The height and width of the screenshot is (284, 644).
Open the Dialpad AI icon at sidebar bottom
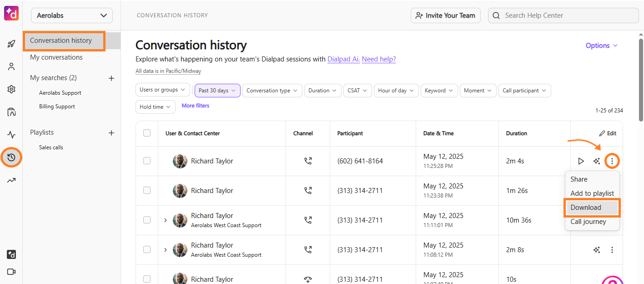click(x=11, y=254)
